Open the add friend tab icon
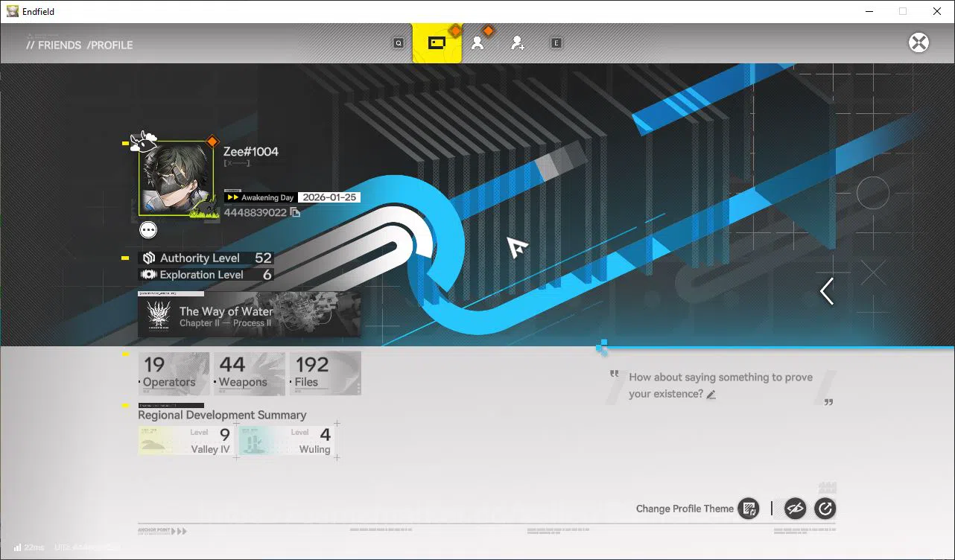 517,43
